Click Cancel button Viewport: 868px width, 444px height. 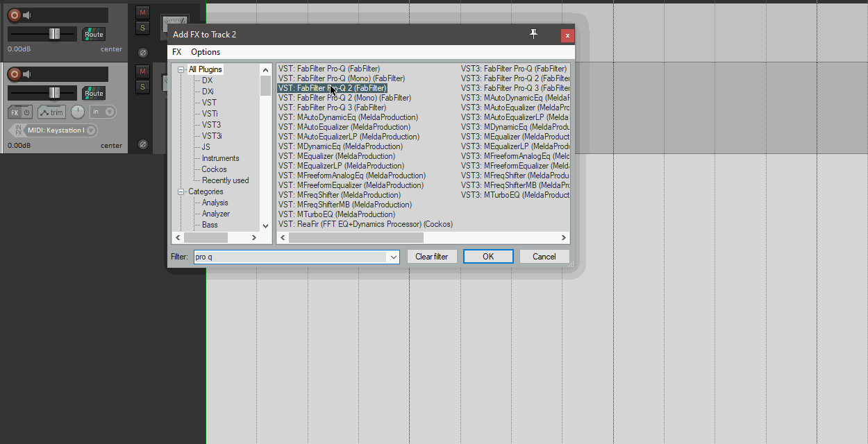coord(544,257)
